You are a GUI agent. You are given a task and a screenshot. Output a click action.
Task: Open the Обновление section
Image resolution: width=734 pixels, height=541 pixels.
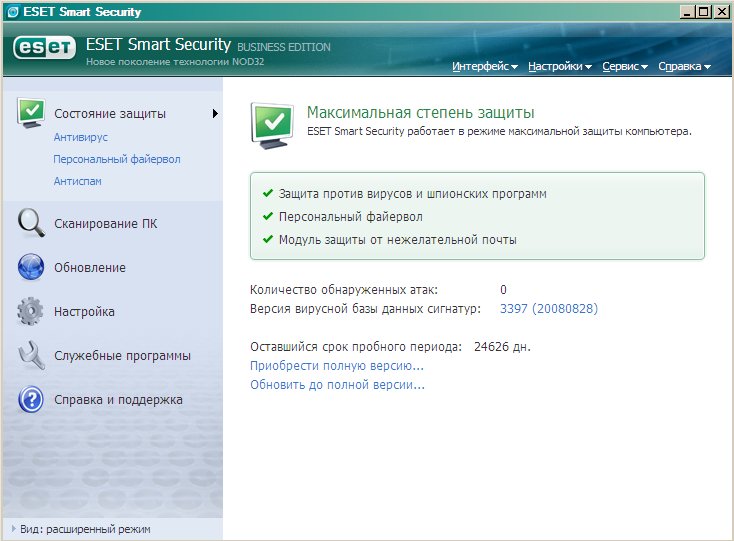90,268
